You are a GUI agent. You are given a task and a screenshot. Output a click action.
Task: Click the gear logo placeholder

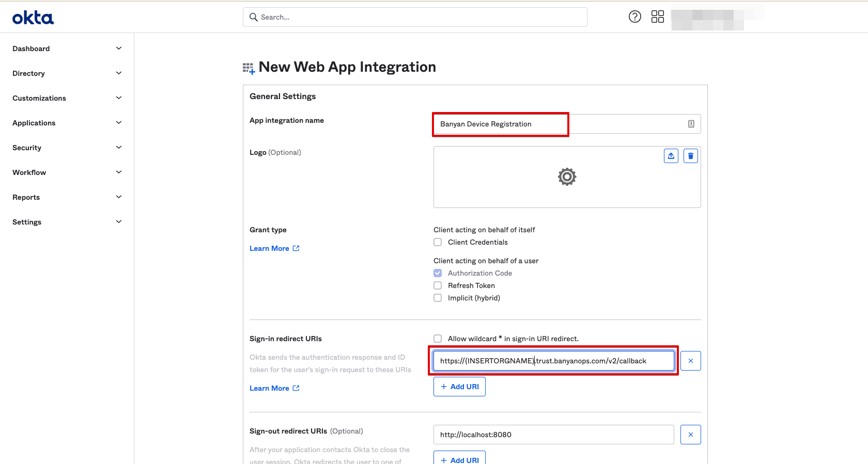click(567, 177)
